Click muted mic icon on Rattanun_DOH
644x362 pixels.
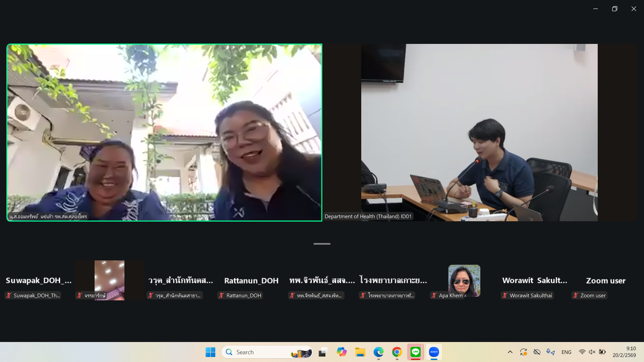221,295
